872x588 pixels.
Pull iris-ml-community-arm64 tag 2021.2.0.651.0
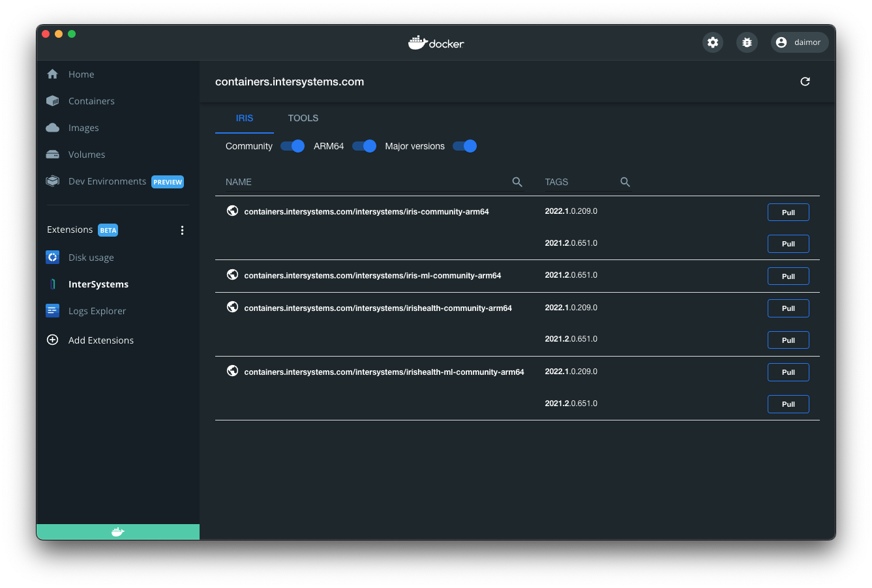(x=788, y=276)
